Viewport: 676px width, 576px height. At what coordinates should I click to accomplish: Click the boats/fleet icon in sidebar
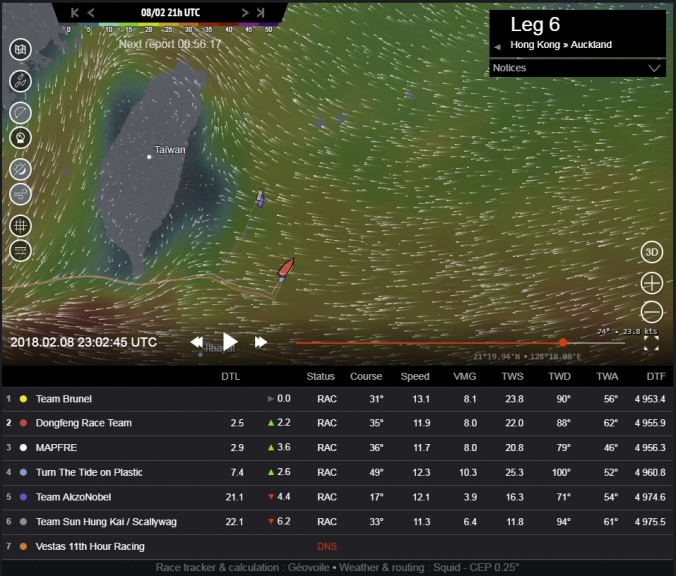click(20, 81)
